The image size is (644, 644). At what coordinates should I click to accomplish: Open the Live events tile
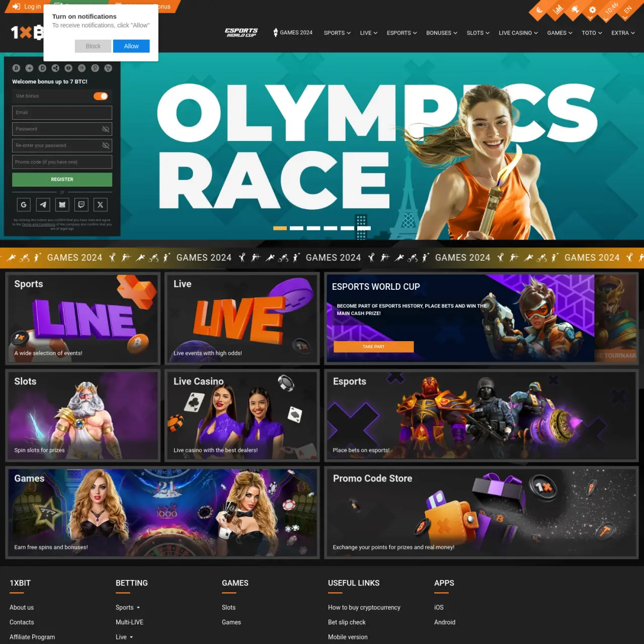coord(243,318)
